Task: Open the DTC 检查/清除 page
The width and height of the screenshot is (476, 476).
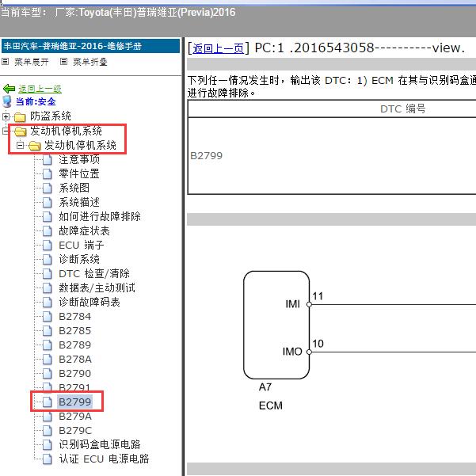Action: [x=94, y=273]
